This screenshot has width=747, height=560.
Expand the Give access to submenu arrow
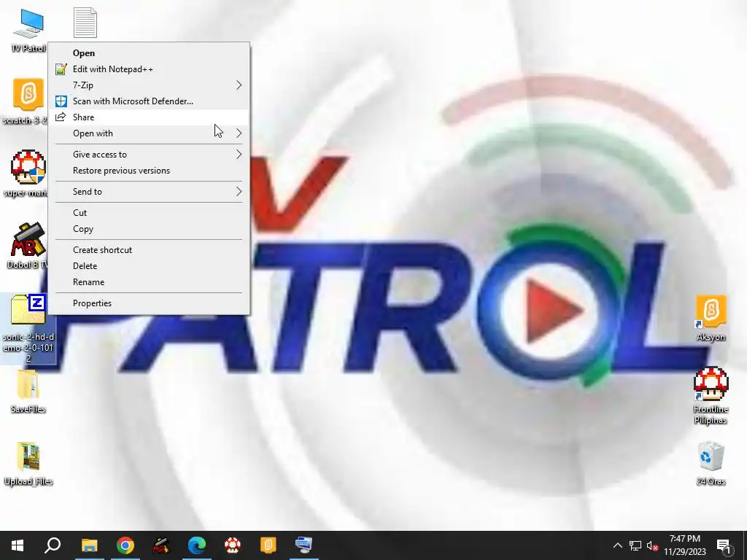click(x=239, y=155)
